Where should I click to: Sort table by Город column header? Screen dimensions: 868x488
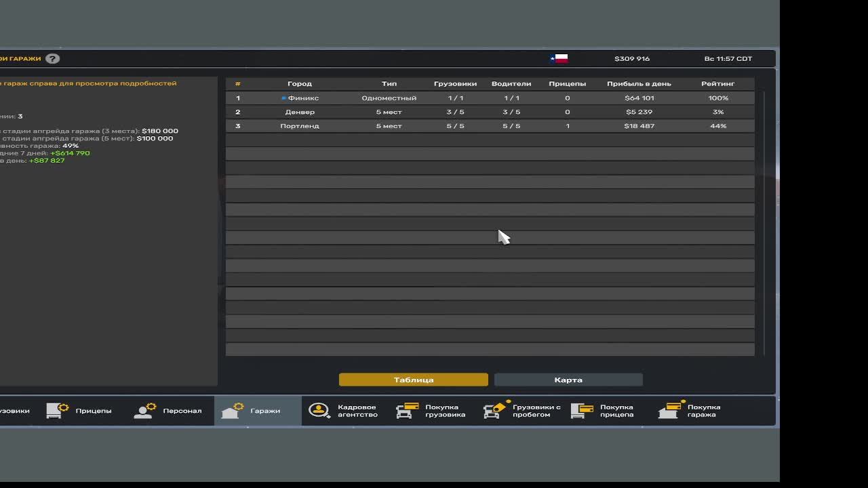pyautogui.click(x=300, y=84)
